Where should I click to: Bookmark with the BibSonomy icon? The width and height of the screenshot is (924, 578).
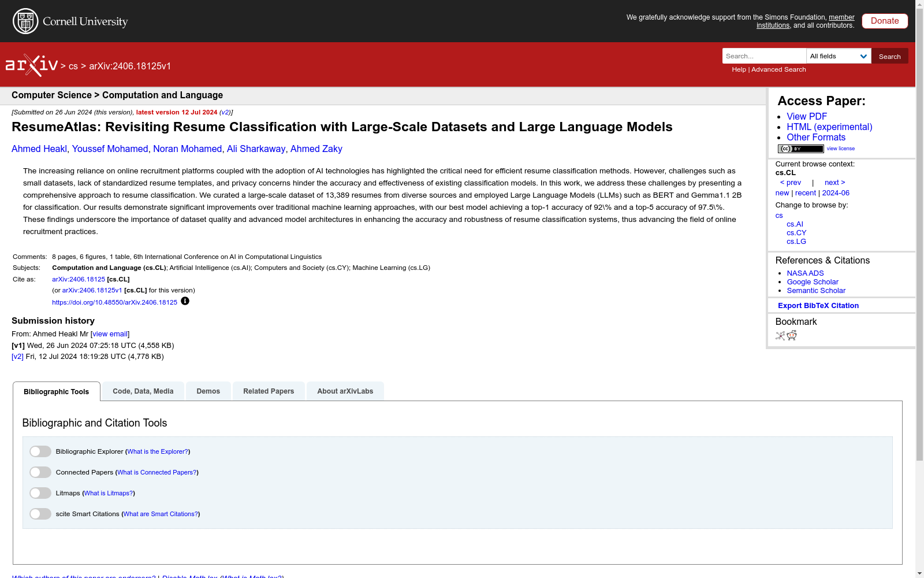pos(780,336)
